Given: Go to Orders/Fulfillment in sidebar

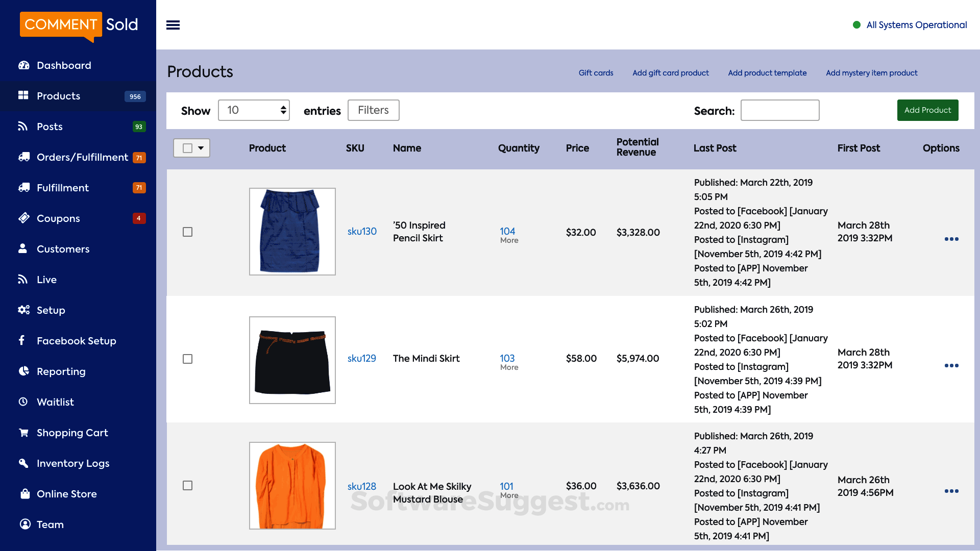Looking at the screenshot, I should [82, 157].
